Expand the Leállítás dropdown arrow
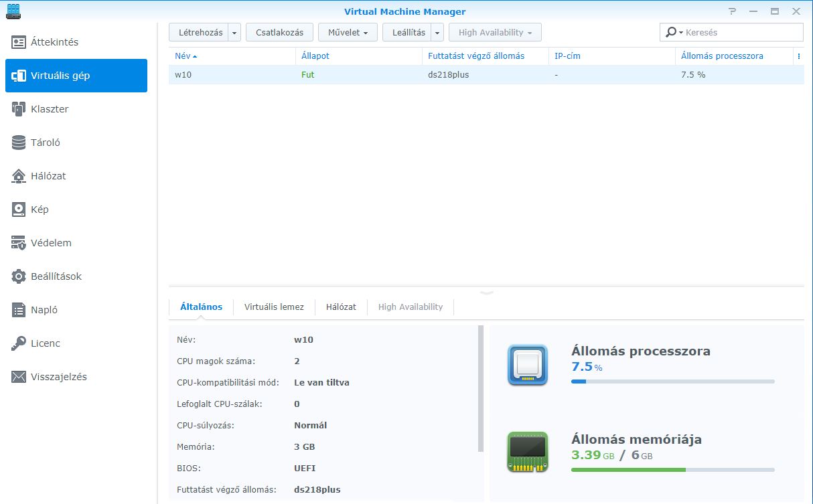 click(x=437, y=33)
